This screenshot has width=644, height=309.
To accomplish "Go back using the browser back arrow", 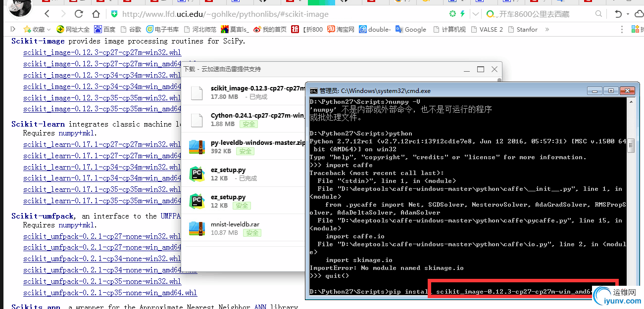I will click(47, 14).
